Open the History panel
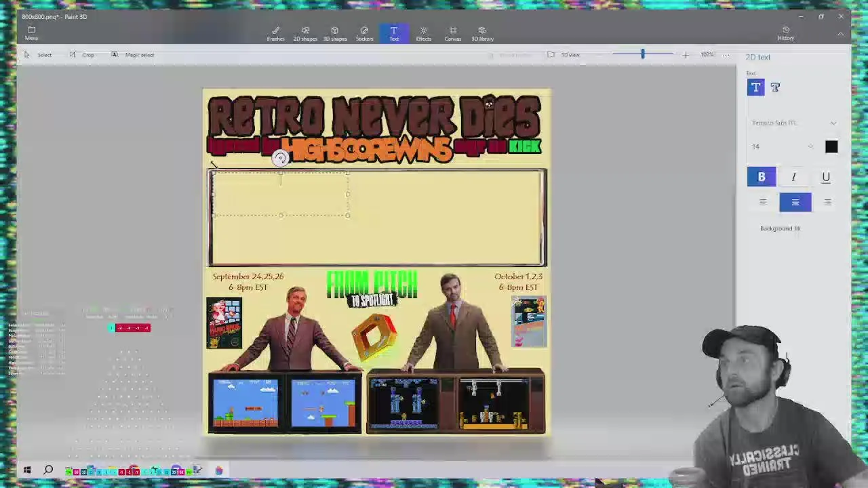This screenshot has height=488, width=868. point(786,33)
